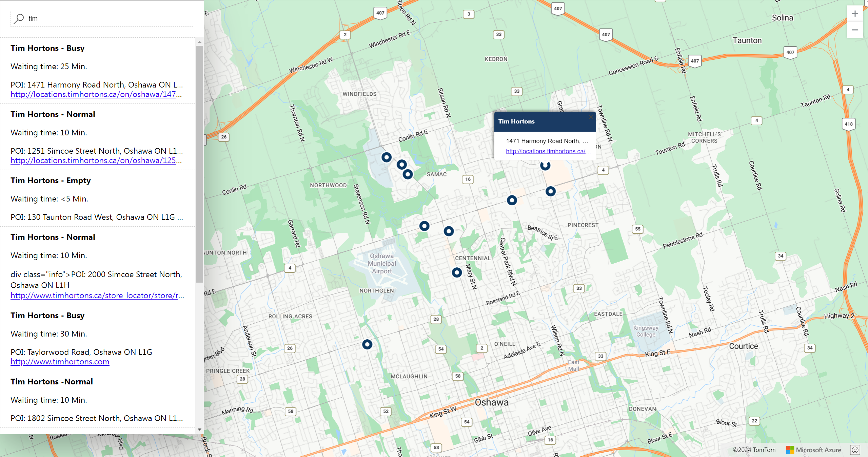Click the zoom in plus button
The image size is (868, 457).
click(x=855, y=14)
